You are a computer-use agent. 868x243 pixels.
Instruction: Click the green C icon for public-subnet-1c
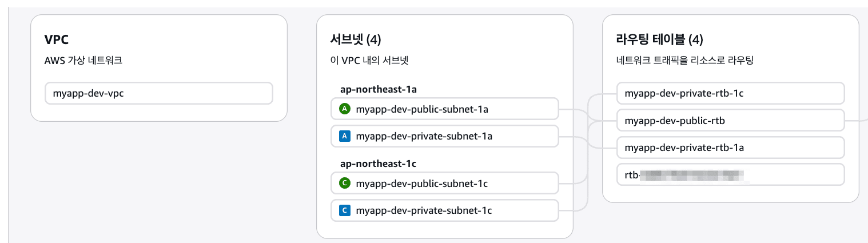click(x=344, y=184)
